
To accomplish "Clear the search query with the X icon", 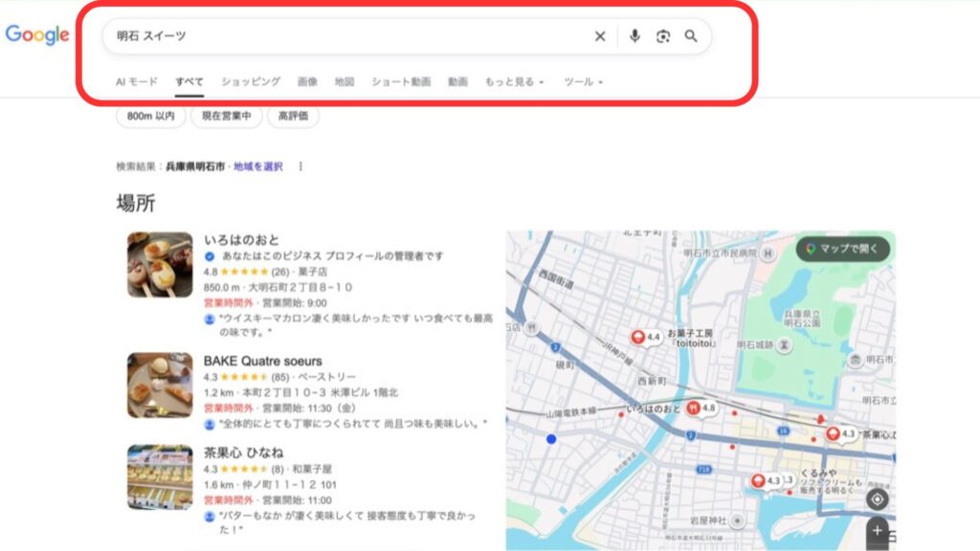I will tap(600, 36).
